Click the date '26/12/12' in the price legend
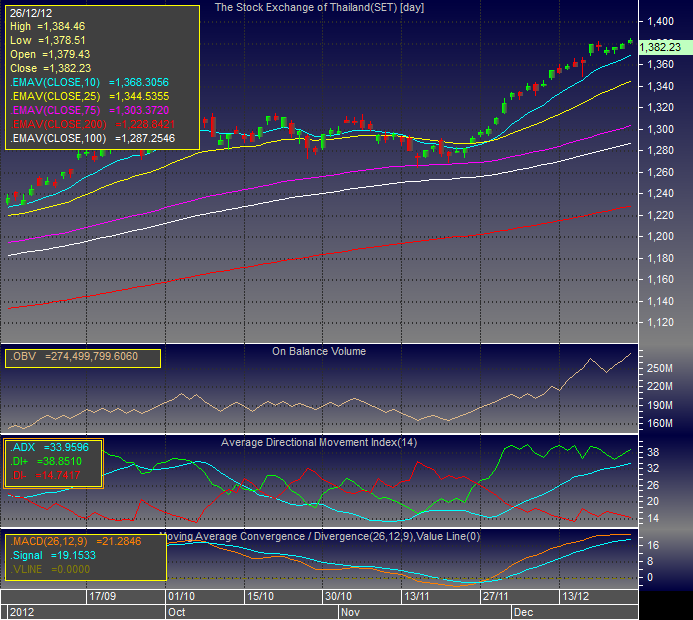Screen dimensions: 693x620 [x=31, y=13]
